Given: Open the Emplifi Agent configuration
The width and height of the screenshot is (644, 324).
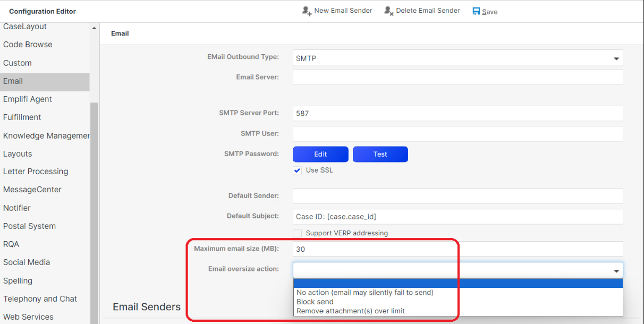Looking at the screenshot, I should [28, 99].
